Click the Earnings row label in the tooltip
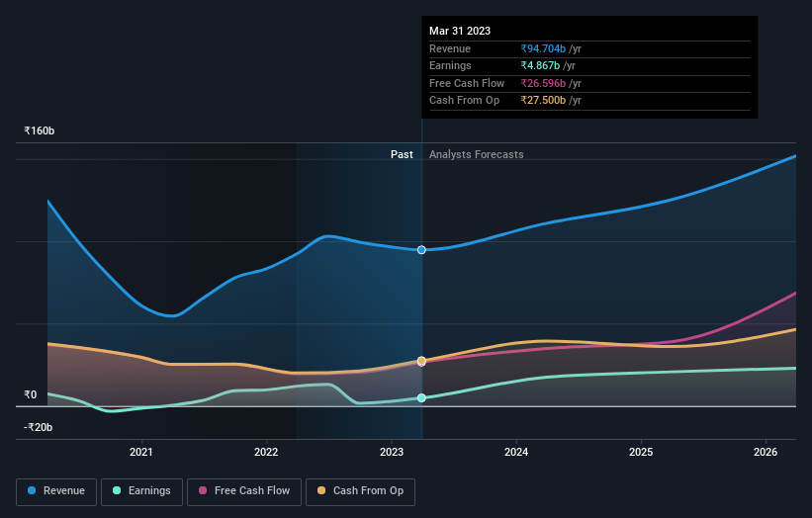Screen dimensions: 812x518 pos(450,65)
